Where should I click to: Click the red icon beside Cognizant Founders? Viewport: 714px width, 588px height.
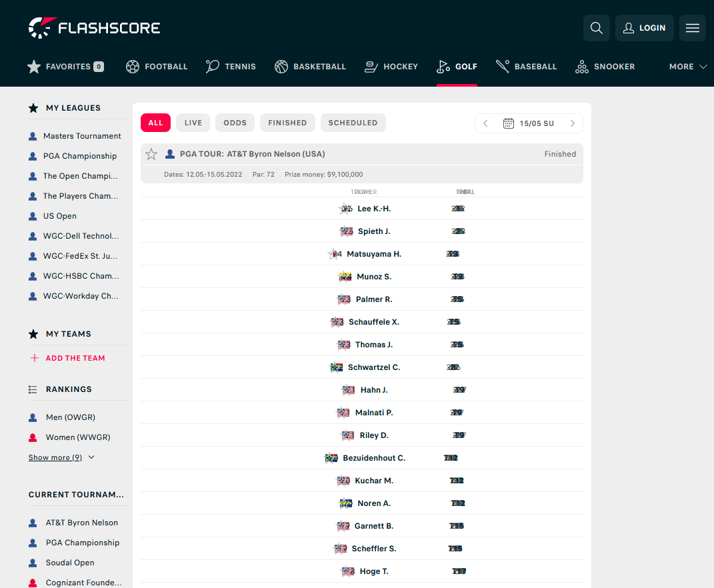point(33,583)
